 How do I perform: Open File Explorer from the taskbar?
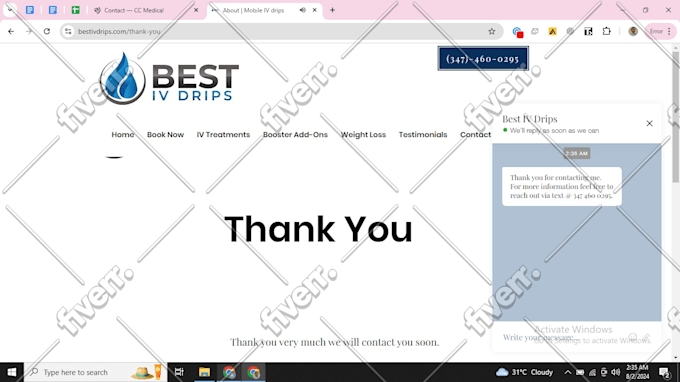(204, 372)
